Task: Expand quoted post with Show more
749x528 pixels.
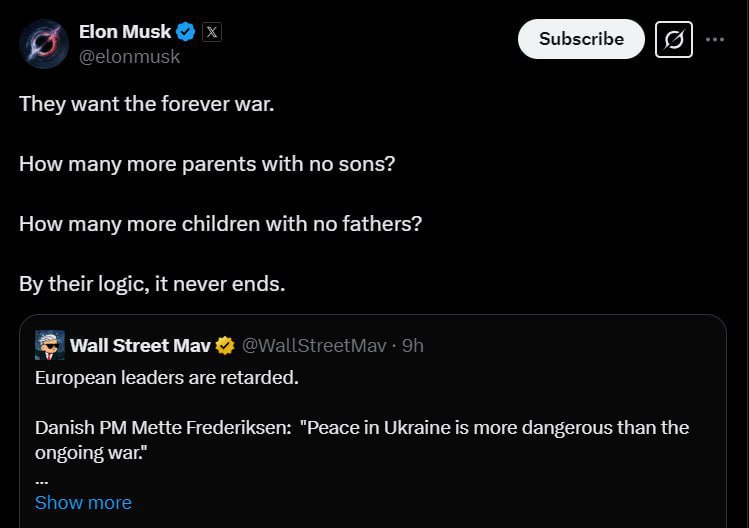Action: [83, 502]
